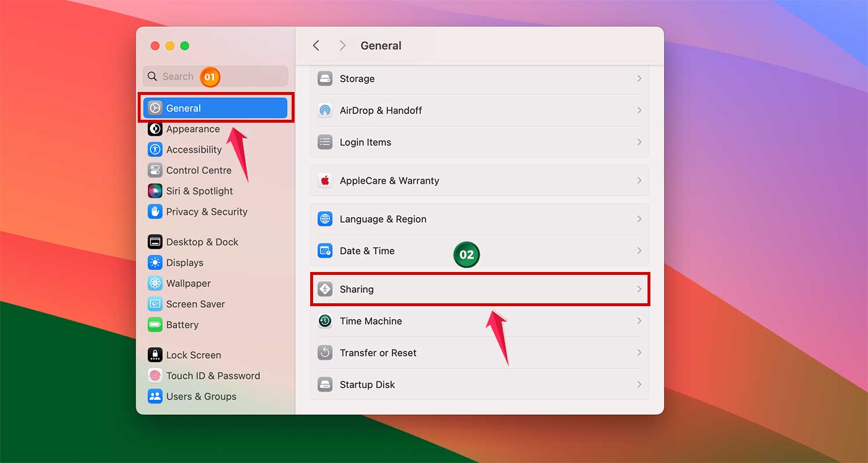The image size is (868, 463).
Task: Expand the Language & Region row
Action: click(480, 219)
